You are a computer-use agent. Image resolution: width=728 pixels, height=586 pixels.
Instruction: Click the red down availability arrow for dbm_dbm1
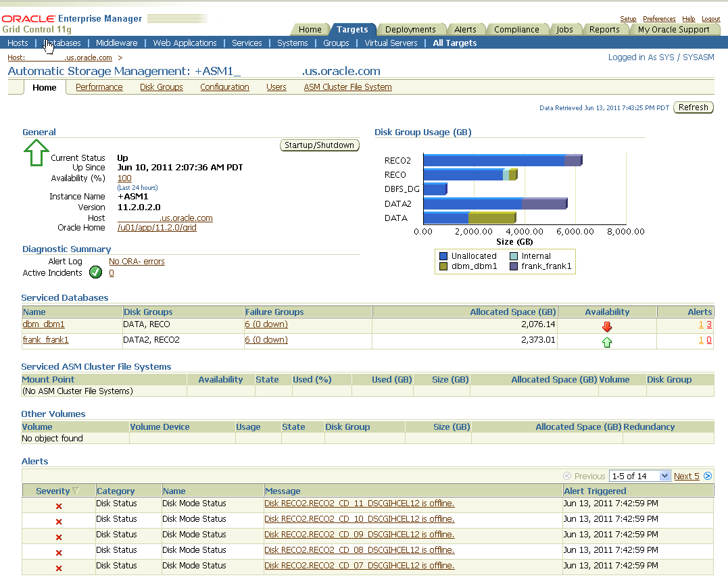[606, 326]
